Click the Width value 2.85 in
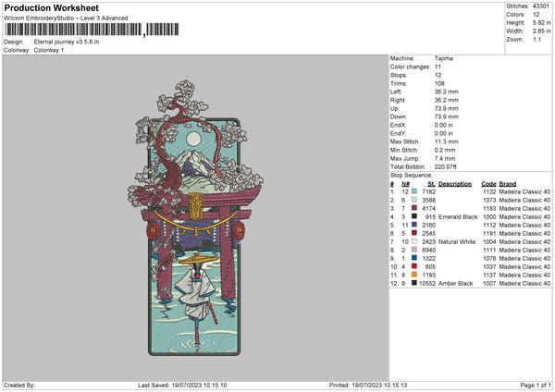The width and height of the screenshot is (555, 392). pos(541,31)
